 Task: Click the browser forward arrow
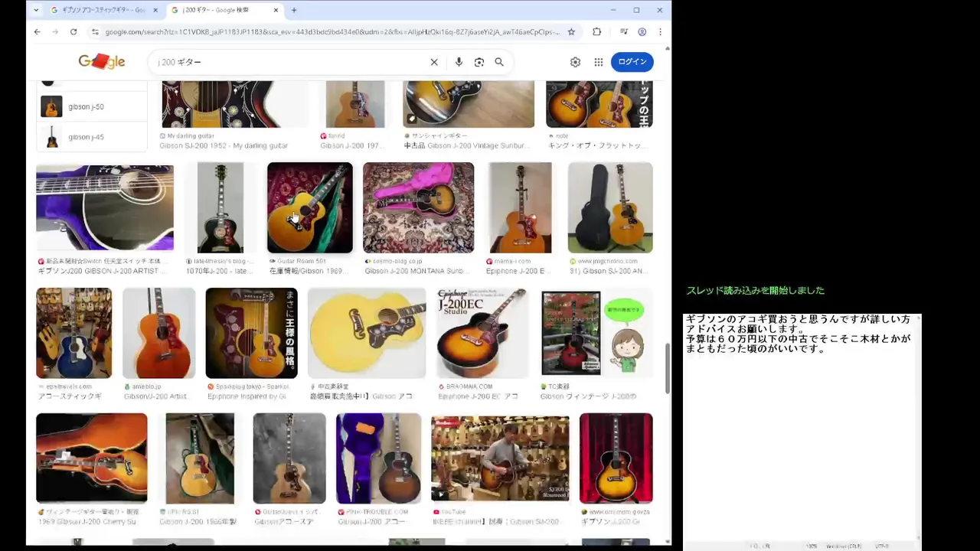pos(55,31)
